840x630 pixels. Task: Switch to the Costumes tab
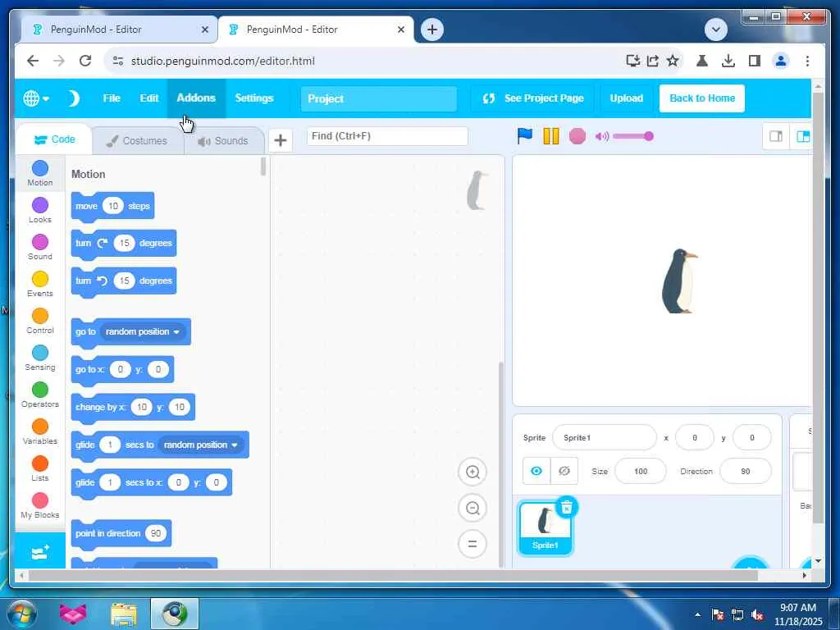(x=137, y=141)
